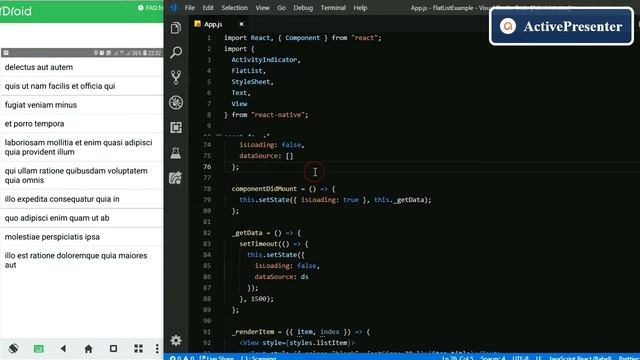Viewport: 640px width, 360px height.
Task: Click the App.js file icon on the tab
Action: coord(198,24)
